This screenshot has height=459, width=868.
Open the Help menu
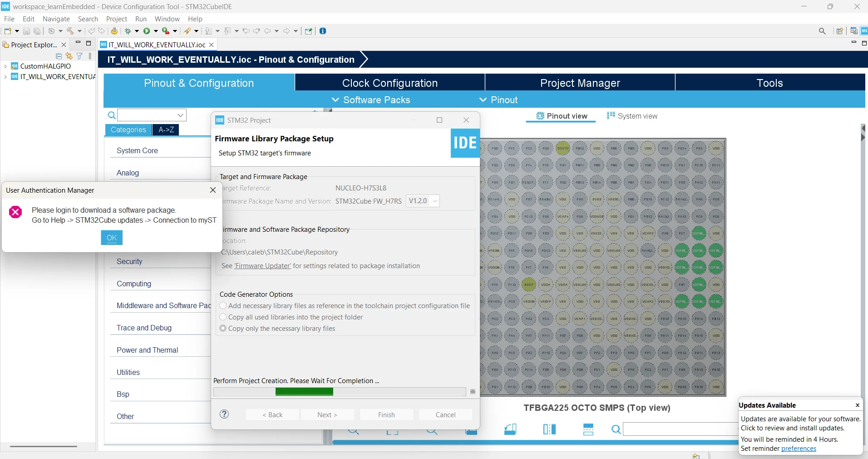click(x=195, y=19)
